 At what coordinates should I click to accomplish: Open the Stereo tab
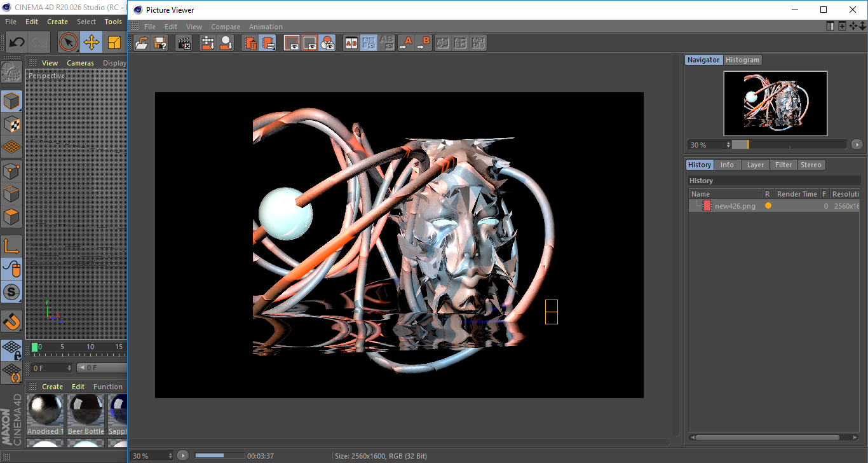(811, 165)
